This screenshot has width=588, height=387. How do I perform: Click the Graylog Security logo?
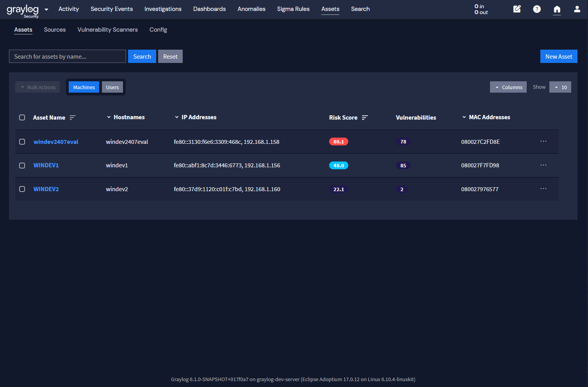[x=23, y=10]
